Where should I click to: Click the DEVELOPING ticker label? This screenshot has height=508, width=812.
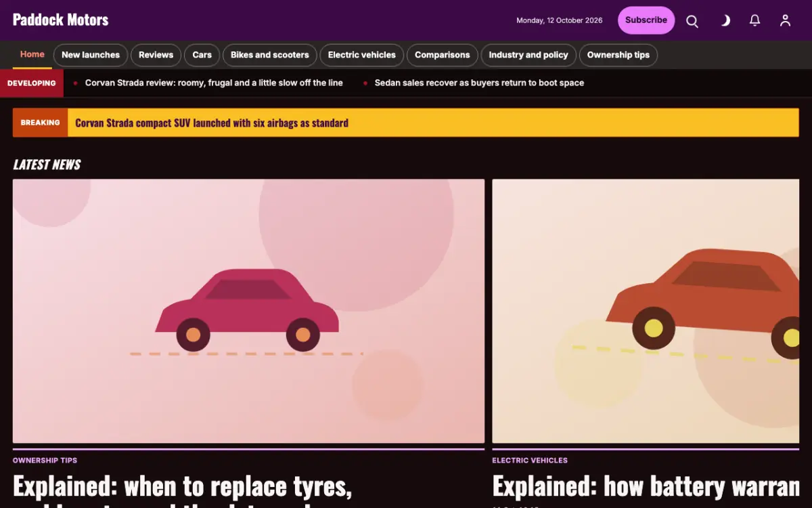32,83
